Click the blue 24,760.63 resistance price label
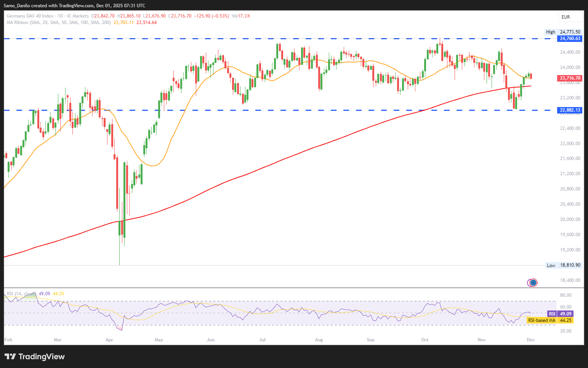Screen dimensions: 588x368 pyautogui.click(x=570, y=38)
